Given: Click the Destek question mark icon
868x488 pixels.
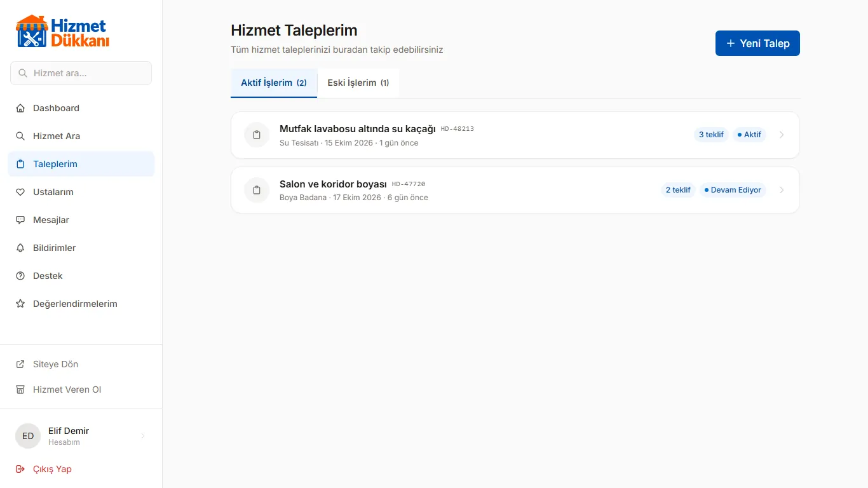Looking at the screenshot, I should [x=20, y=276].
